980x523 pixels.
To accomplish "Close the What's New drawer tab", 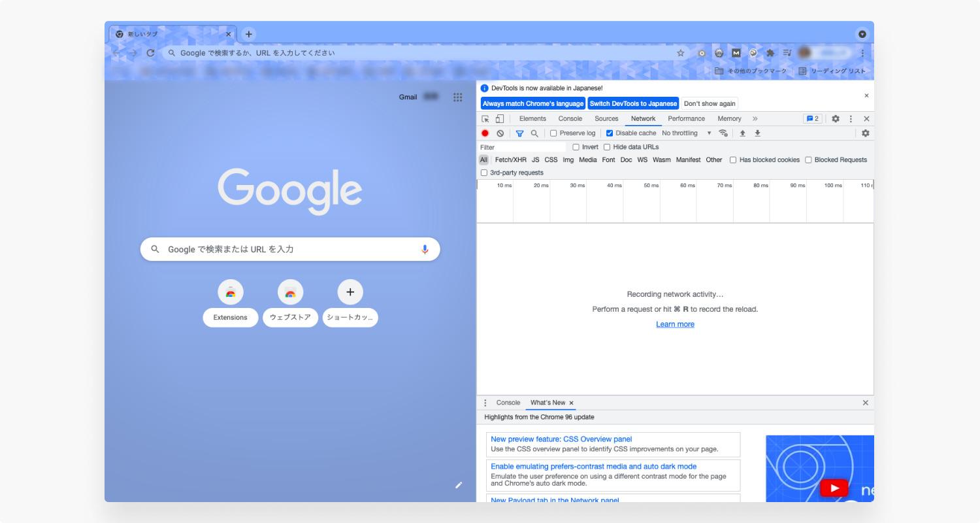I will (571, 403).
